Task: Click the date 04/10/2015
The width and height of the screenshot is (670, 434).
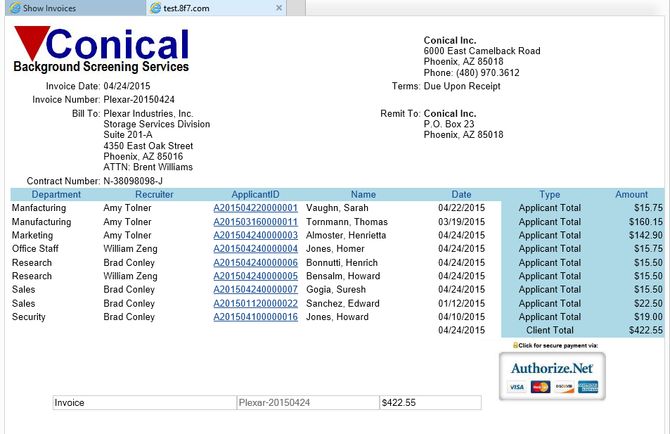Action: 461,317
